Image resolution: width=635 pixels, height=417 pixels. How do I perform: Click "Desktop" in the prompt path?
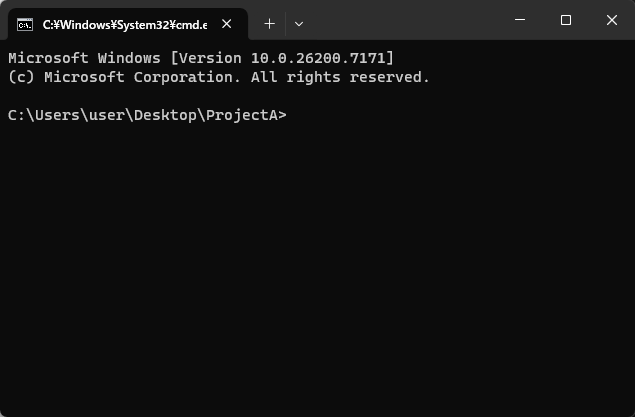[168, 116]
